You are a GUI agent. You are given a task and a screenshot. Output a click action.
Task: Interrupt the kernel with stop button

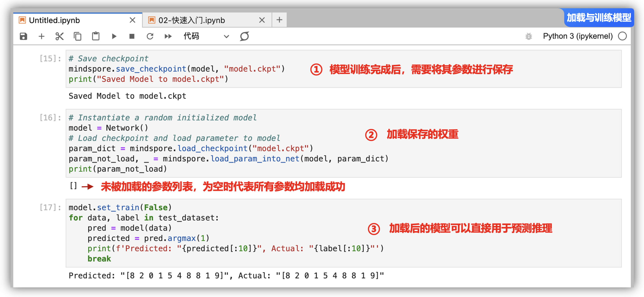pos(132,36)
